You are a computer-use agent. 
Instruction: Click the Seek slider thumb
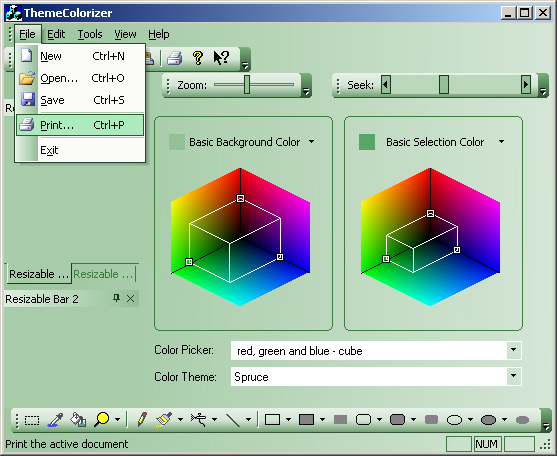(x=444, y=85)
